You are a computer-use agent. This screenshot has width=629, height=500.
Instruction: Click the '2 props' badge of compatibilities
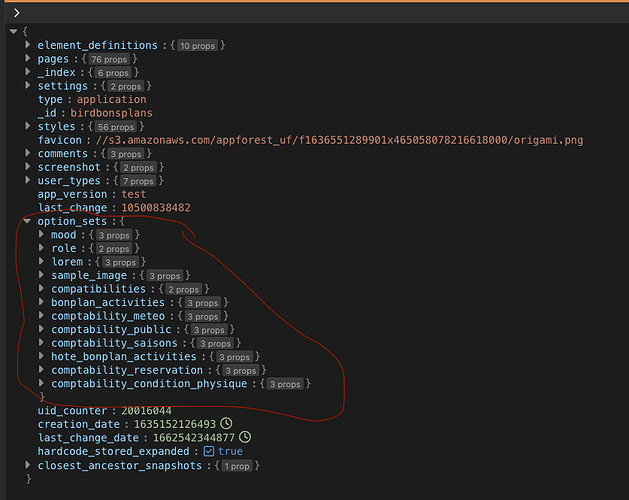184,289
